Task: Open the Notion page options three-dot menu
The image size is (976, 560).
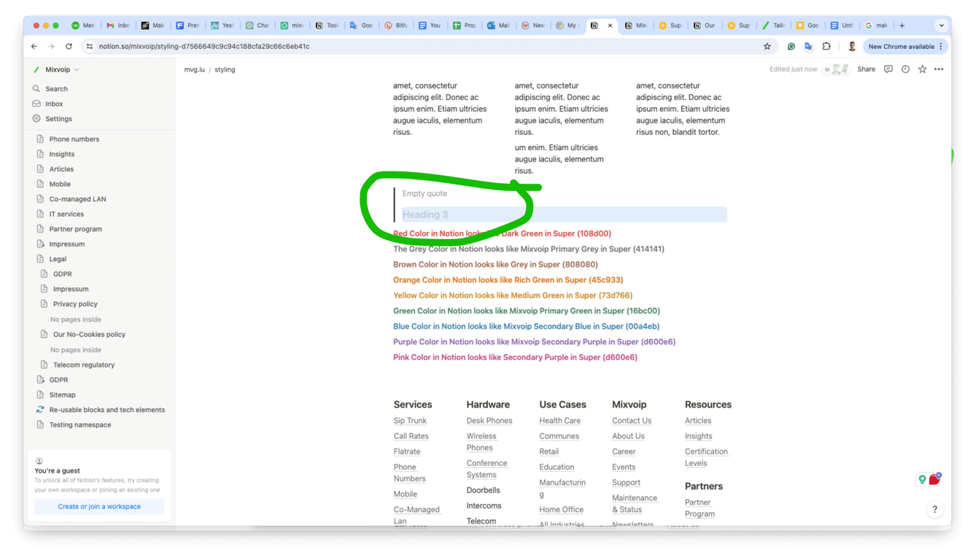Action: coord(939,69)
